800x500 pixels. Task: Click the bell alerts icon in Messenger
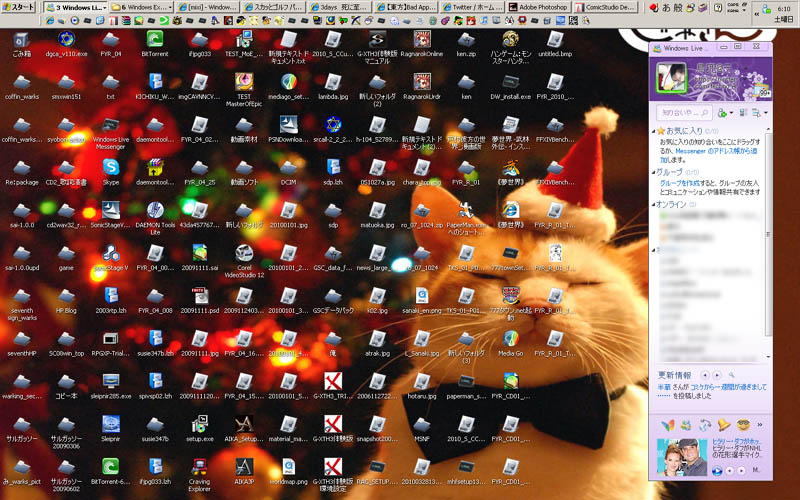click(723, 424)
